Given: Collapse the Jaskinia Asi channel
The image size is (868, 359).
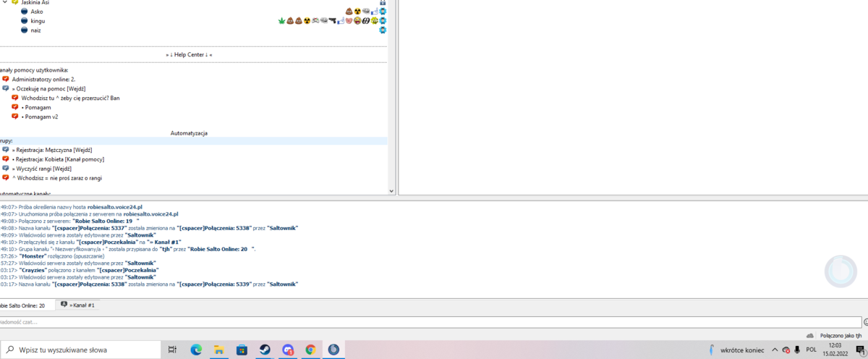Looking at the screenshot, I should click(x=4, y=3).
